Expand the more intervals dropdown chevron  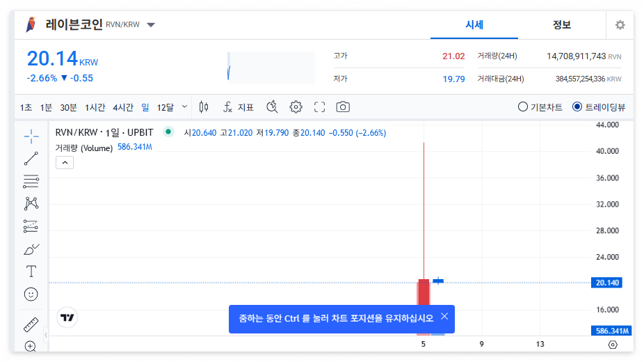[x=185, y=107]
